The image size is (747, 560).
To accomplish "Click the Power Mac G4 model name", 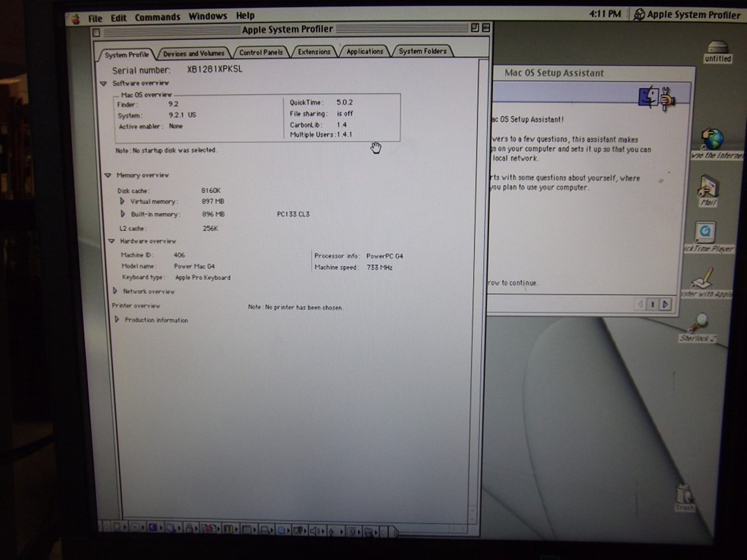I will [x=194, y=266].
